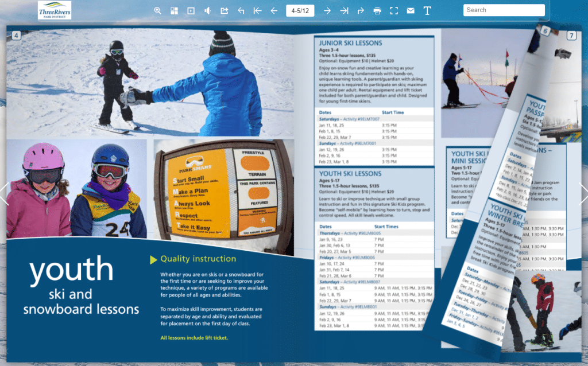
Task: Go to previous page using toolbar arrow
Action: [274, 10]
